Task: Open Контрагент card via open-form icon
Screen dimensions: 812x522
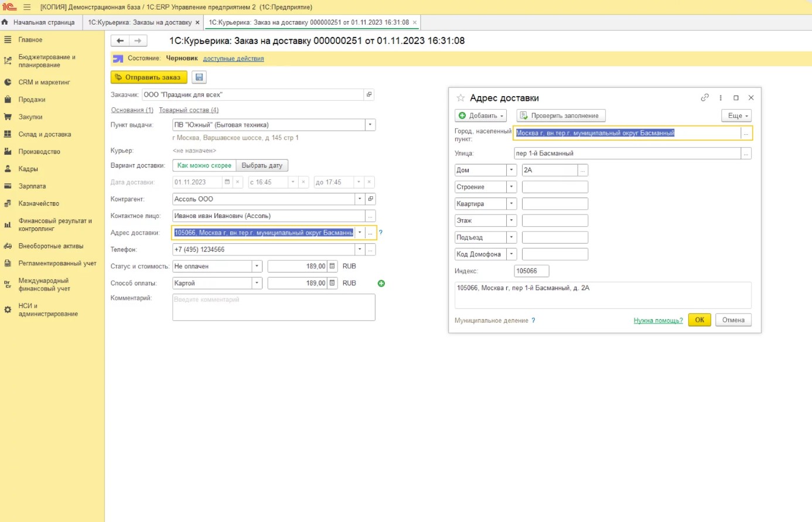Action: tap(370, 199)
